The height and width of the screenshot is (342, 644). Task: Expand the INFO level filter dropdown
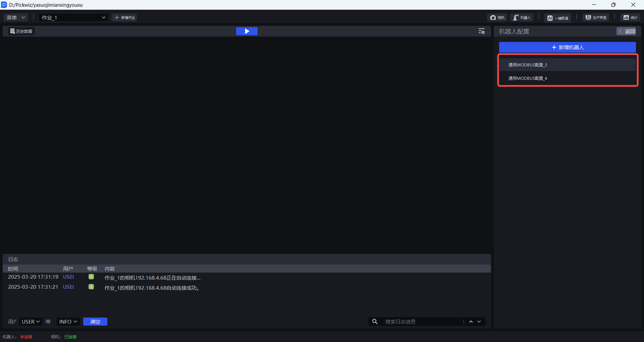(x=68, y=322)
